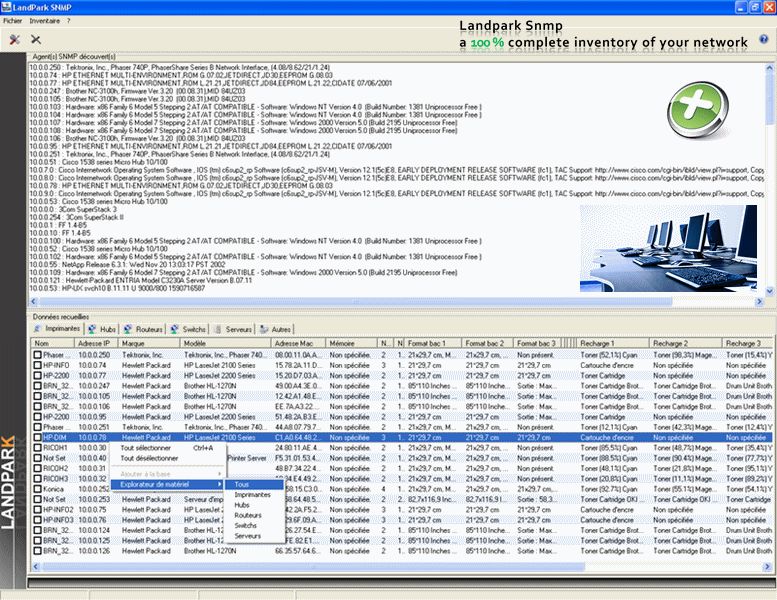Select Tous in the submenu
This screenshot has width=777, height=600.
(x=254, y=485)
